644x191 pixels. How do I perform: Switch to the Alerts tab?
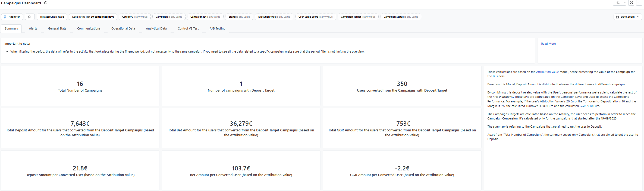[33, 28]
